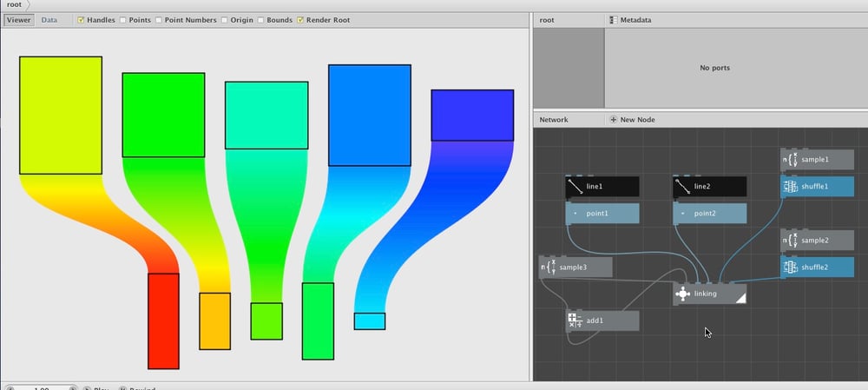Click the linking node's white corner triangle
Image resolution: width=868 pixels, height=390 pixels.
click(x=741, y=299)
